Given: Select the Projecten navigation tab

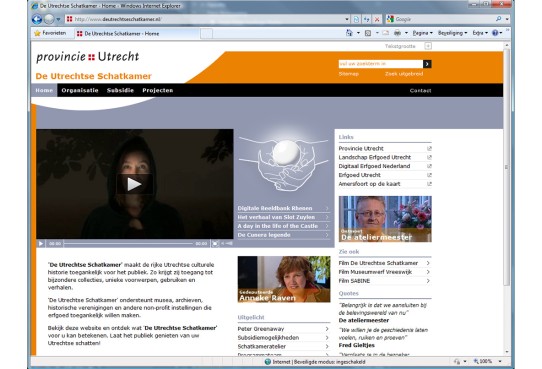Looking at the screenshot, I should pyautogui.click(x=158, y=91).
